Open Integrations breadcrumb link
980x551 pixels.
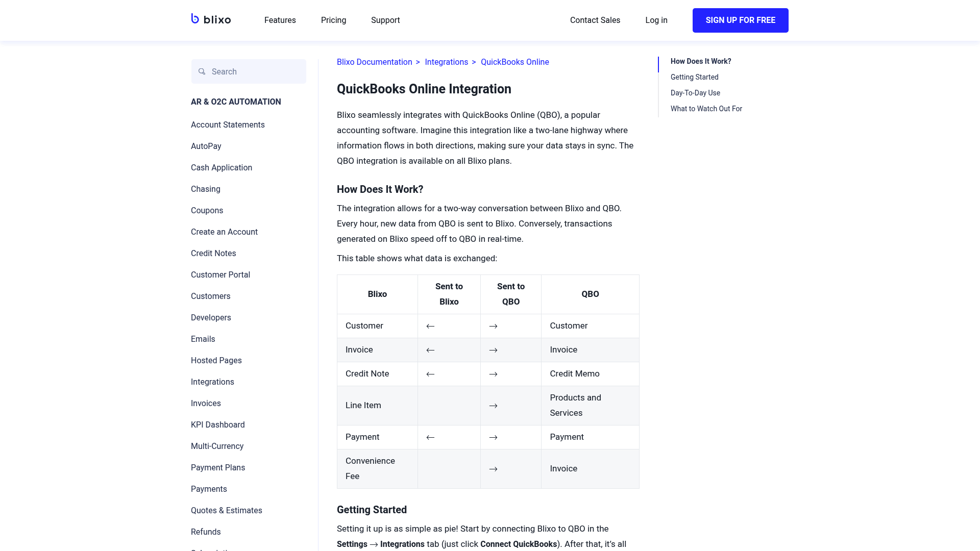point(447,62)
